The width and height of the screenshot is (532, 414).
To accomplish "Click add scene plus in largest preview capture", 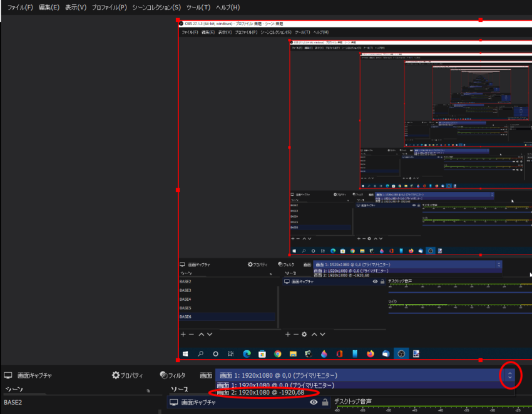I will [x=183, y=335].
